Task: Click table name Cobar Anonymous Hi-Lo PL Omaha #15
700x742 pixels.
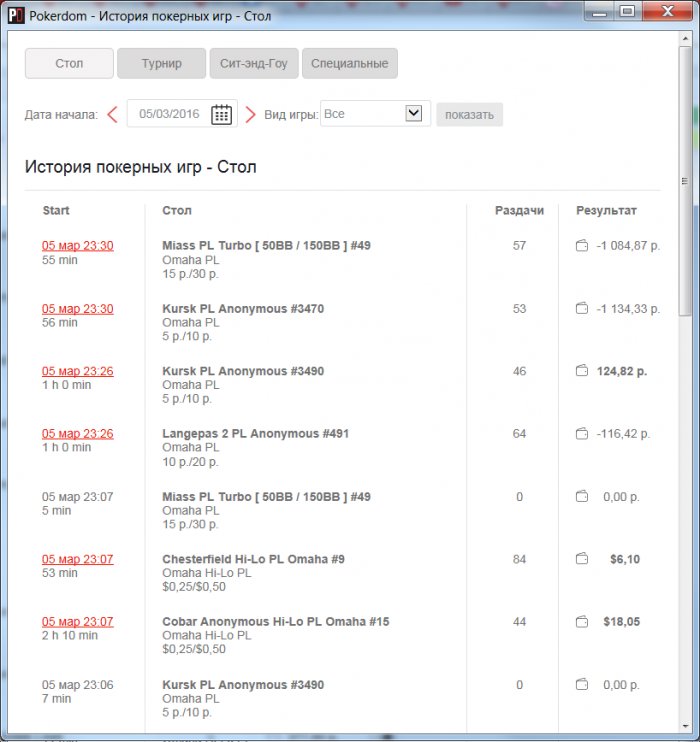Action: [x=276, y=621]
